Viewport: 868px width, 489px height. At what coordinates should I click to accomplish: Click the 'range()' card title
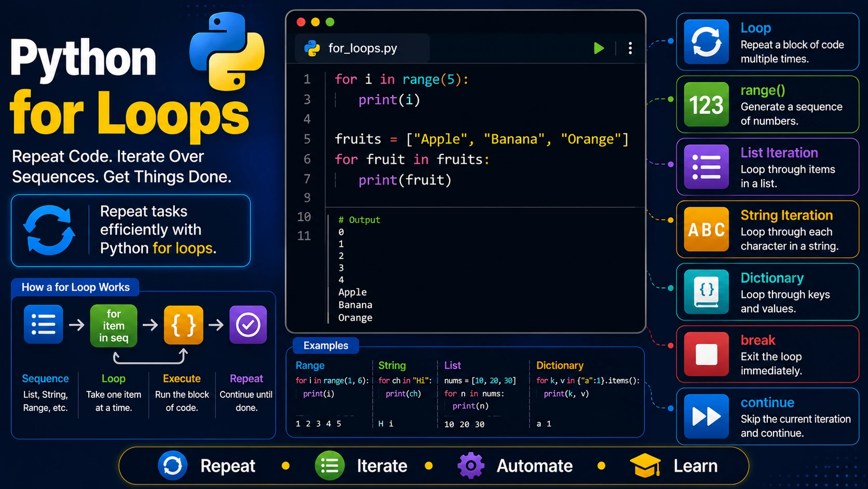click(763, 90)
